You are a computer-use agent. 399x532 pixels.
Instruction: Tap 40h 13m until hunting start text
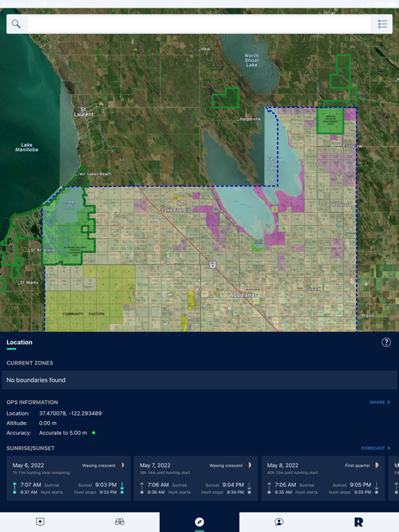(x=292, y=472)
